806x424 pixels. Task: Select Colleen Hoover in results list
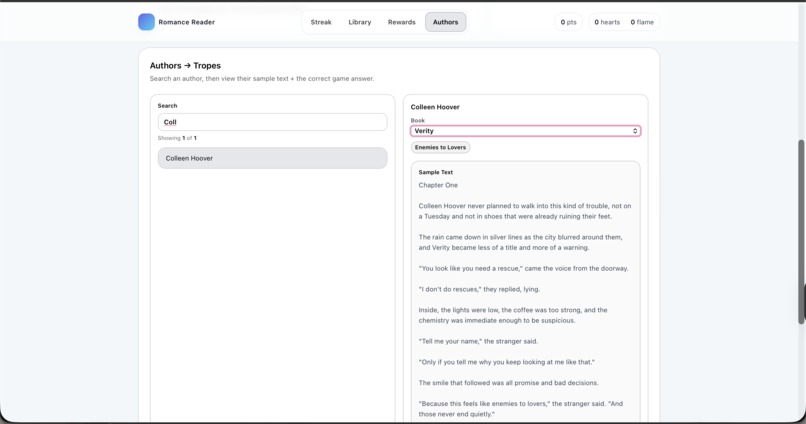pos(272,158)
